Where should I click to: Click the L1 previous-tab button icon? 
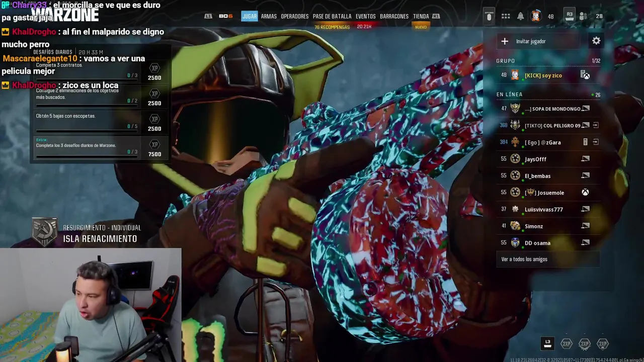pos(208,16)
